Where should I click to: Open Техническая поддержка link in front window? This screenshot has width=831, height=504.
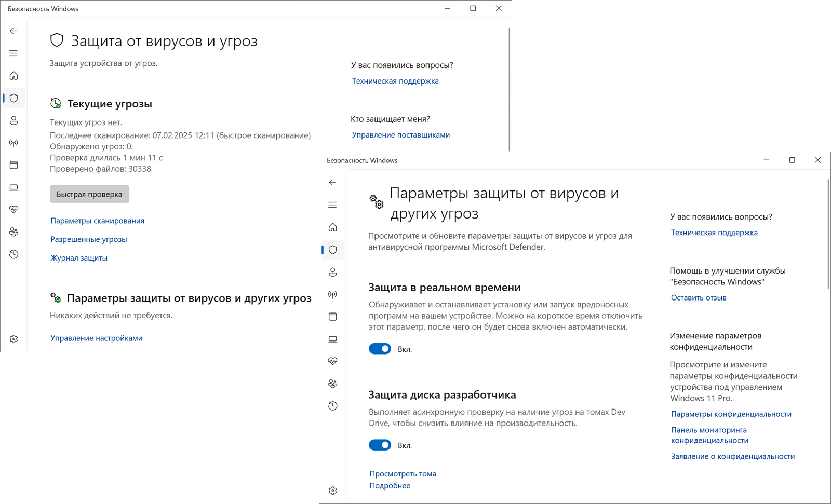(714, 233)
